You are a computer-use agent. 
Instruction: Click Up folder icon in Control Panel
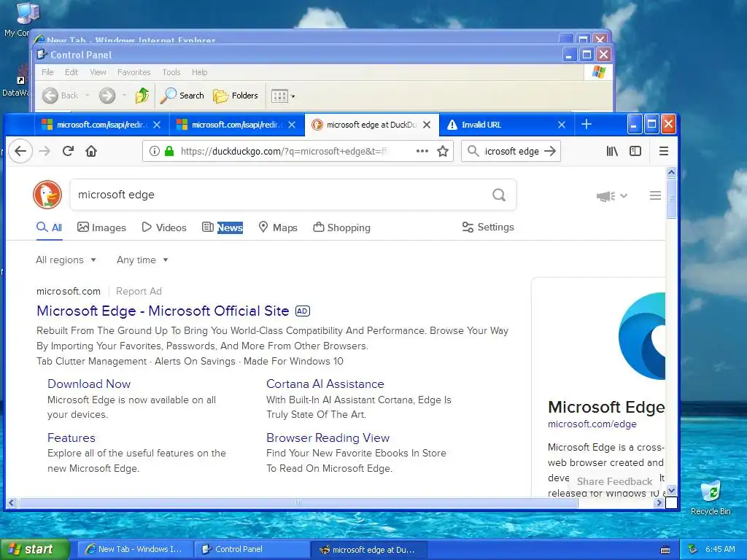tap(142, 96)
